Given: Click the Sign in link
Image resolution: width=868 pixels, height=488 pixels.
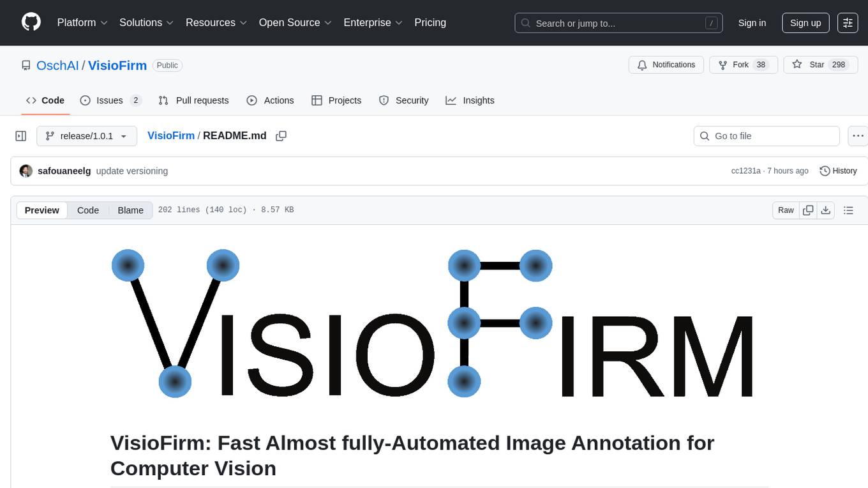Looking at the screenshot, I should 752,23.
